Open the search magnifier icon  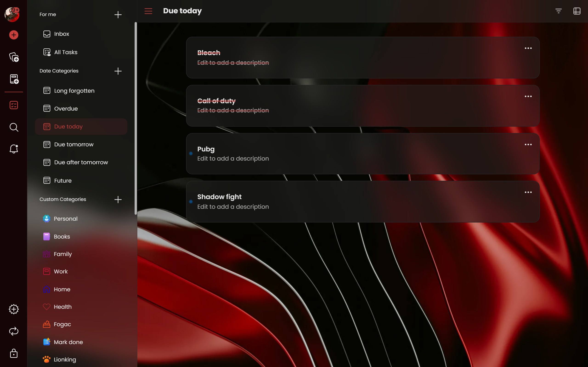[14, 127]
